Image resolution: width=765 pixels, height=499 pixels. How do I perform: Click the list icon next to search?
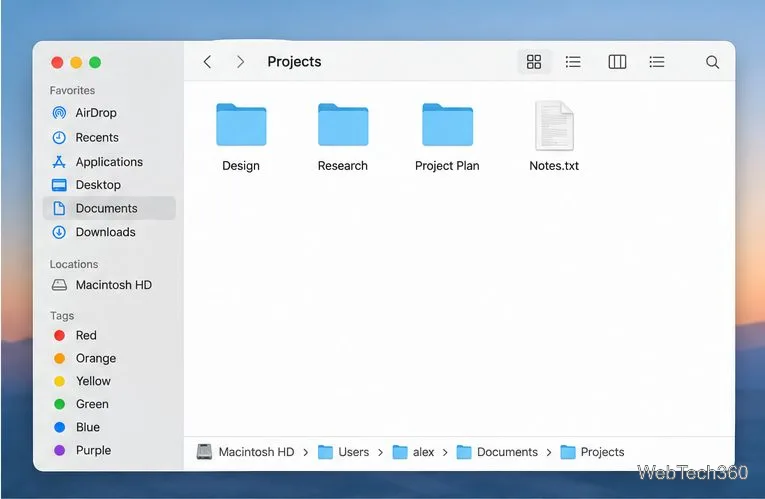click(x=657, y=62)
